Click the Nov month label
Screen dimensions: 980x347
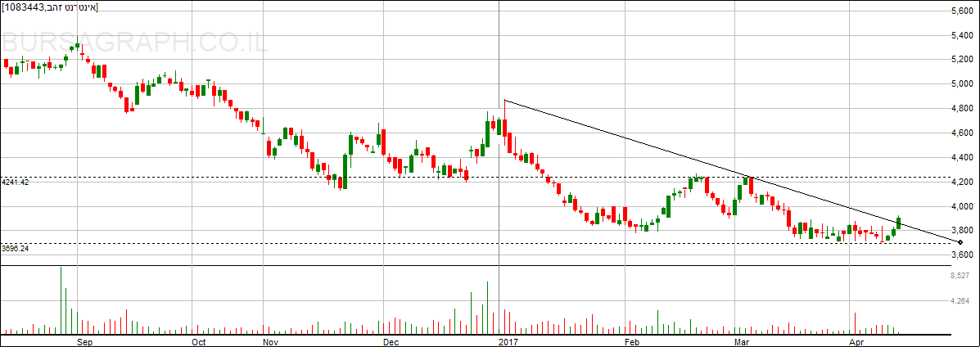(271, 341)
